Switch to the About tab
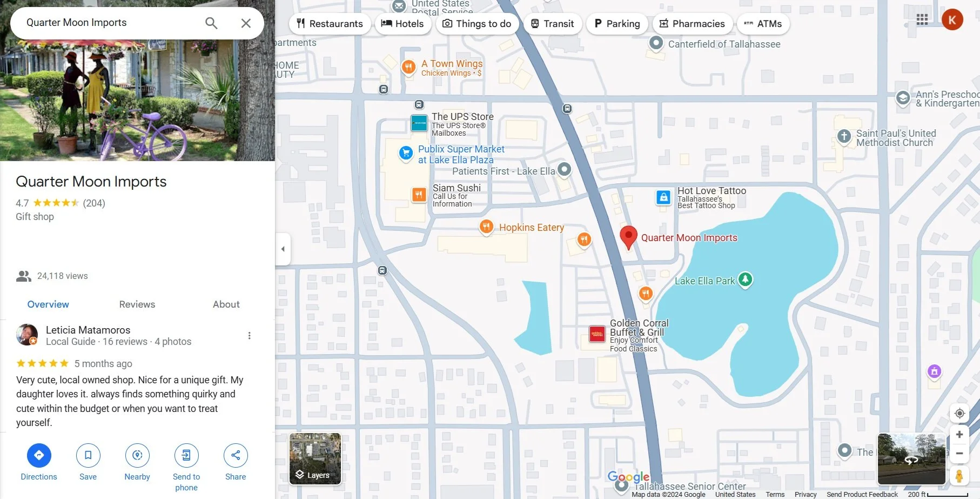Viewport: 980px width, 499px height. tap(226, 304)
